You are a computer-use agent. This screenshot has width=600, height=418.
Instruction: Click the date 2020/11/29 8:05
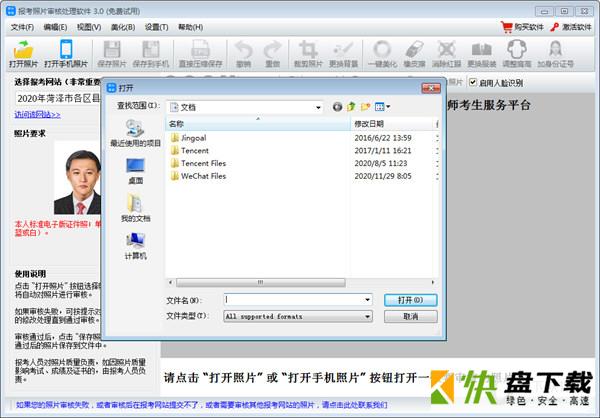383,176
